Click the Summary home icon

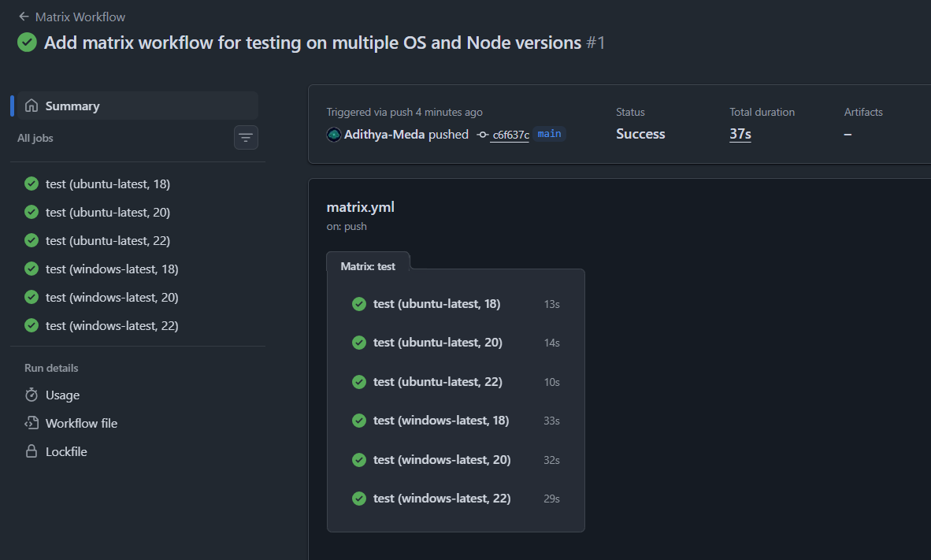point(32,106)
